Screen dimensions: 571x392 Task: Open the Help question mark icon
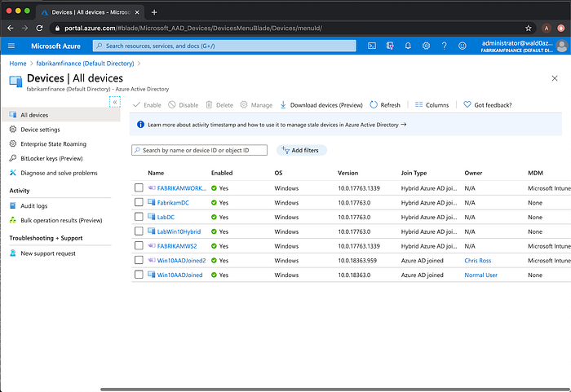pos(444,46)
